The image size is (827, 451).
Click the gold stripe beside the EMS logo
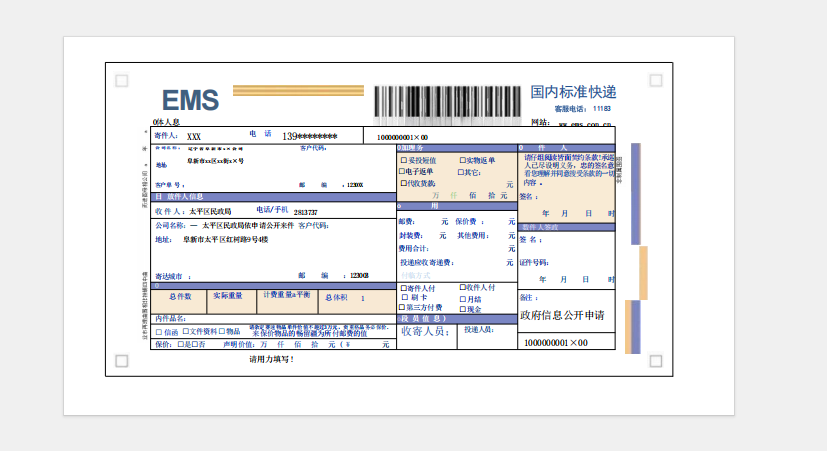[x=299, y=91]
